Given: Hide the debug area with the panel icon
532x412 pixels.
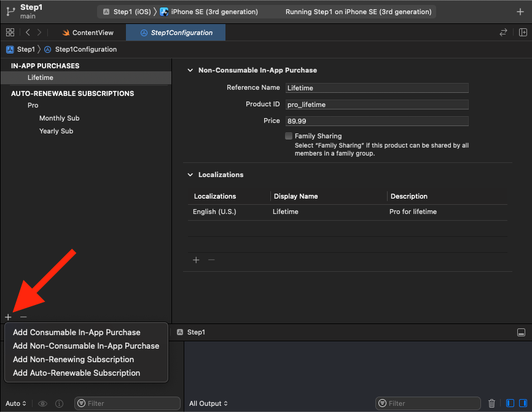Looking at the screenshot, I should click(521, 333).
